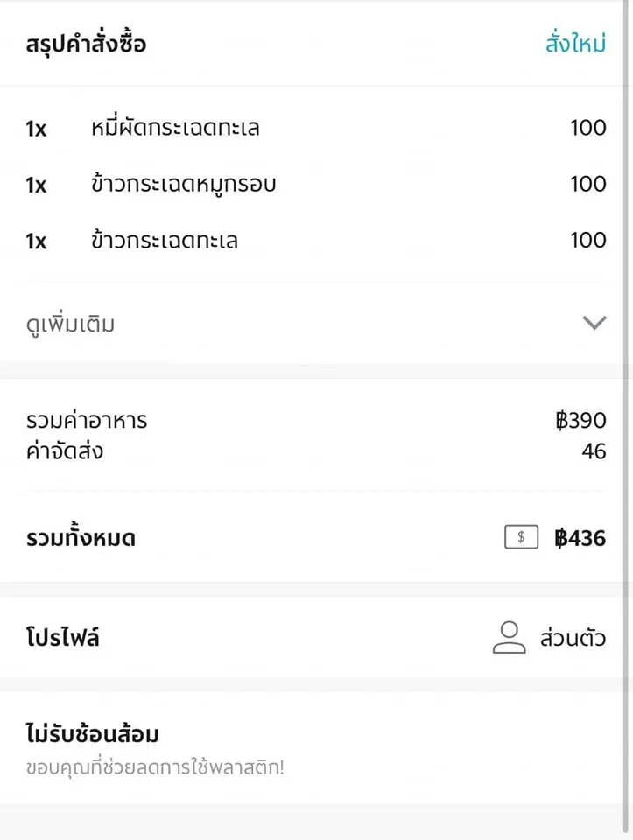This screenshot has width=633, height=840.
Task: Click the หมี่ผัดกระเฉดทะเล item name
Action: pos(175,129)
